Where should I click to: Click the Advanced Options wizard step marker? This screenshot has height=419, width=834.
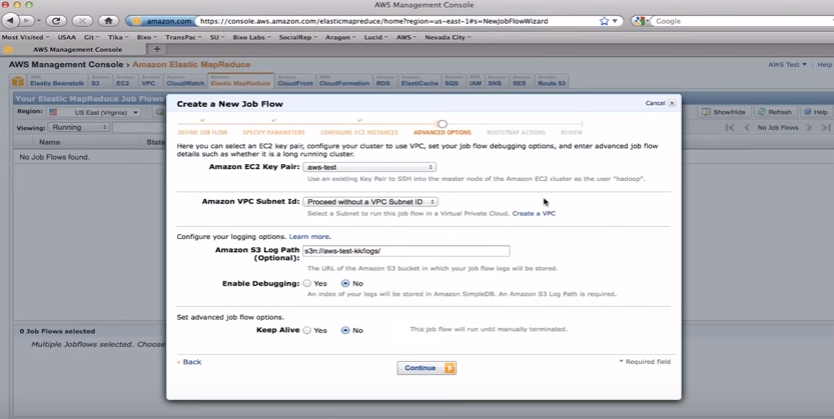[x=443, y=123]
